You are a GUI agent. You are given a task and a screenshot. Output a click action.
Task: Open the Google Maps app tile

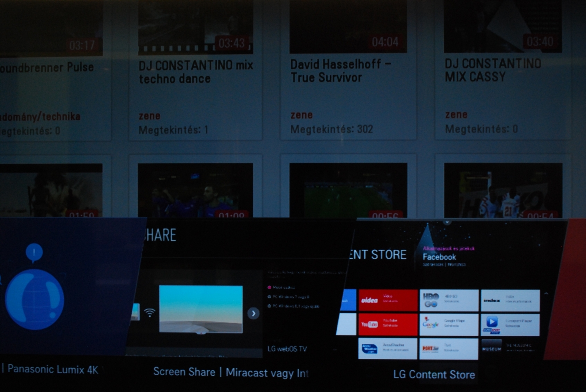click(449, 324)
